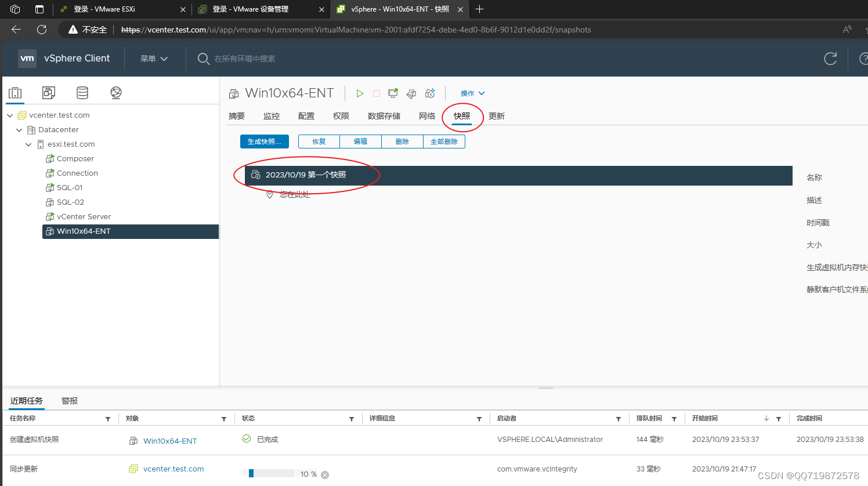Filter the task name column
This screenshot has width=868, height=486.
click(x=108, y=419)
